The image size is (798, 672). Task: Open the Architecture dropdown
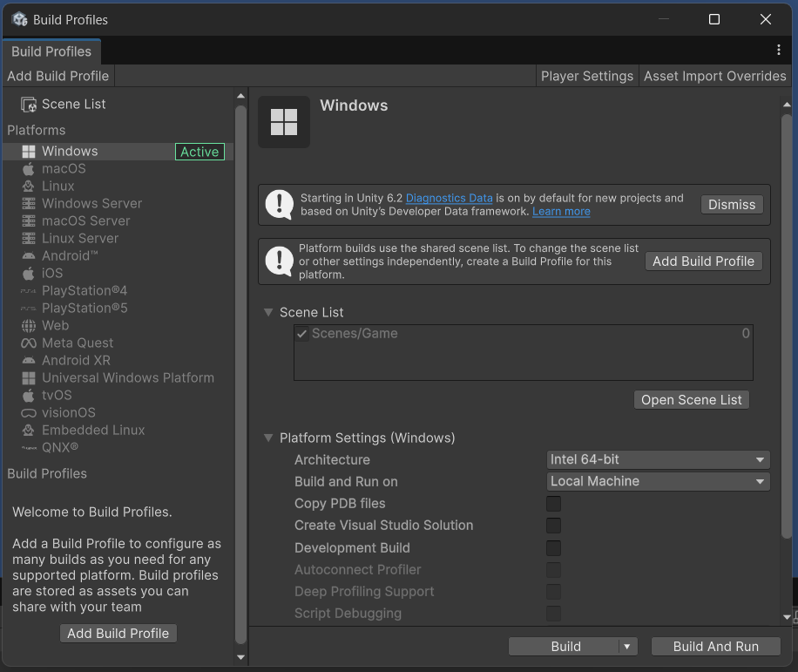[x=658, y=459]
